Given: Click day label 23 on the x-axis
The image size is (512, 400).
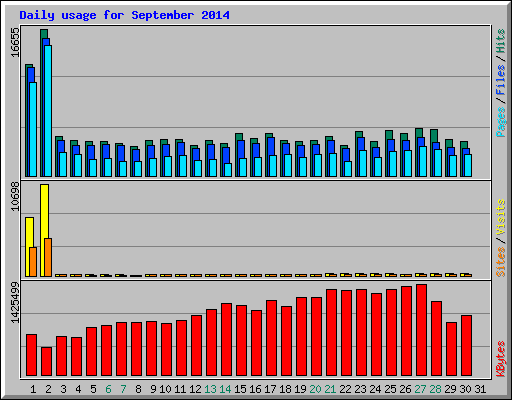Looking at the screenshot, I should (x=360, y=389).
